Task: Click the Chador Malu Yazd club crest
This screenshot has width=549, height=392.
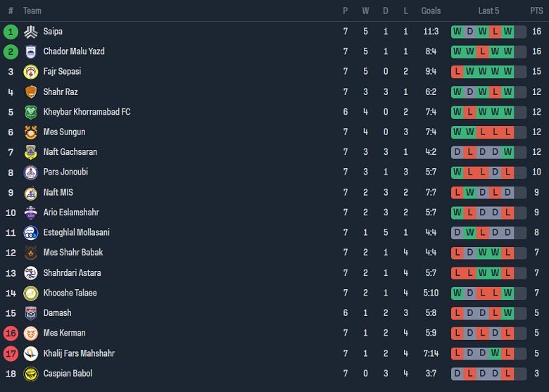Action: (30, 51)
